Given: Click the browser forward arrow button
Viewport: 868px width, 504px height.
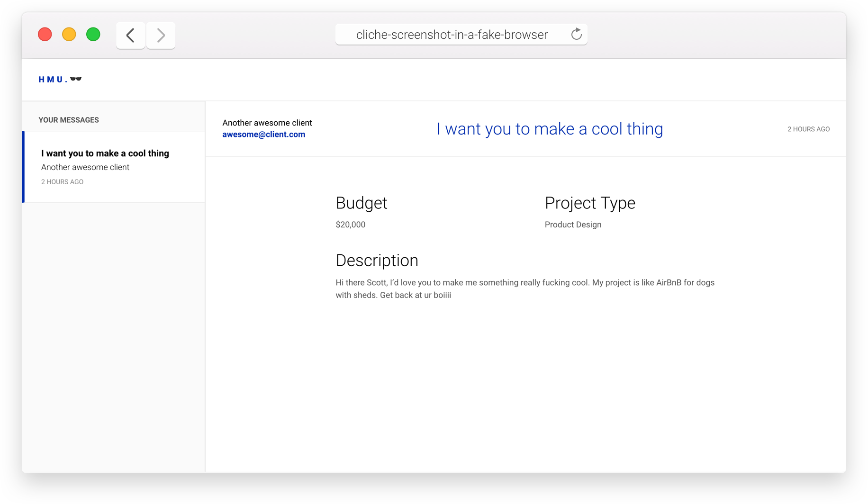Looking at the screenshot, I should pyautogui.click(x=161, y=35).
